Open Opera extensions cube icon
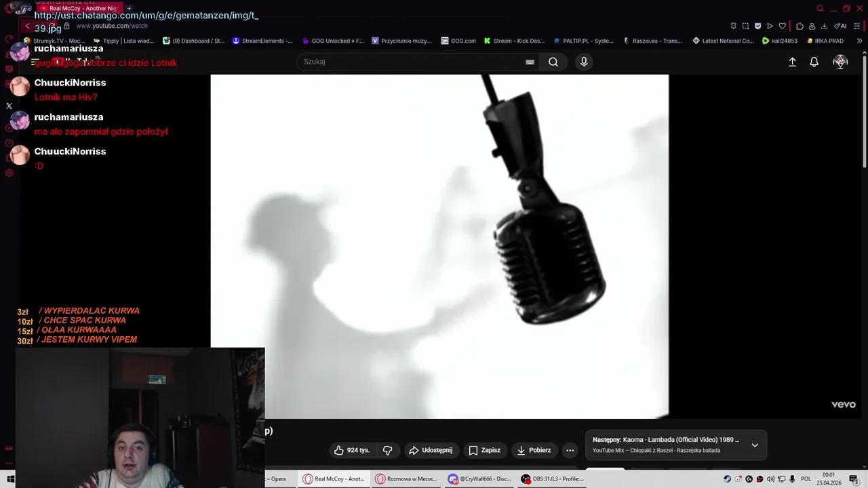The image size is (868, 488). tap(800, 26)
